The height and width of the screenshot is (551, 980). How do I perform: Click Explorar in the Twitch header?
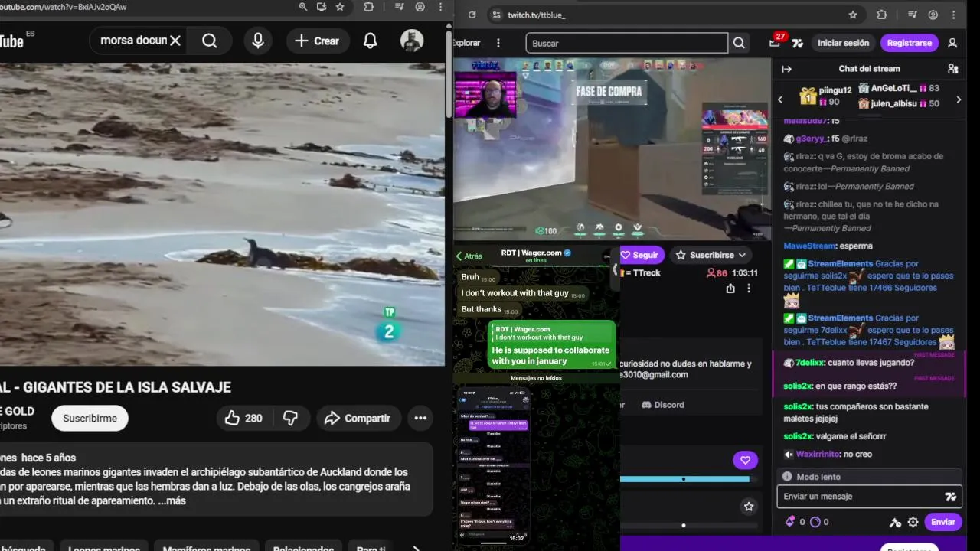coord(466,43)
